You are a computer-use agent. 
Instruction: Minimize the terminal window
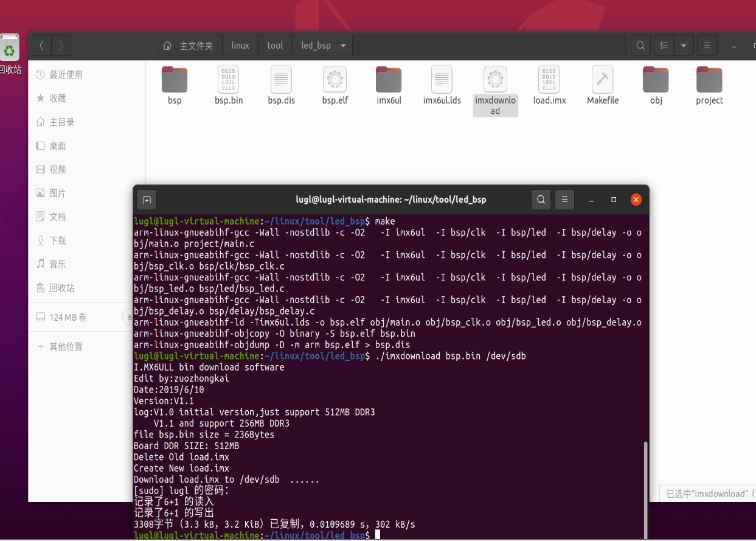pyautogui.click(x=591, y=200)
